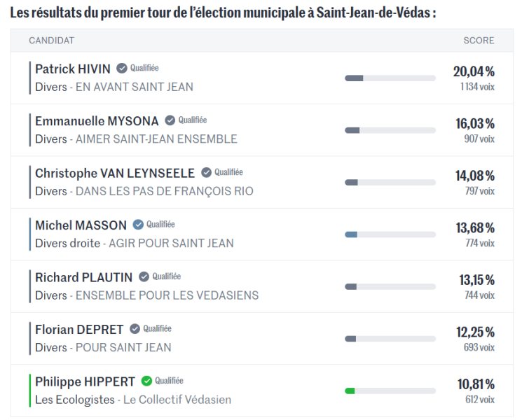Click the green score bar for Philippe HIPPERT

click(x=390, y=391)
